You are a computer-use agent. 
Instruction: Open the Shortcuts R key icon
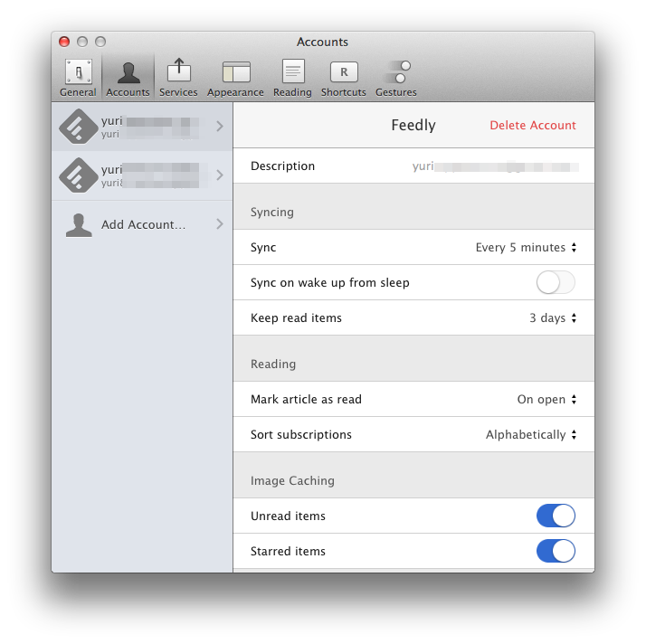[344, 72]
